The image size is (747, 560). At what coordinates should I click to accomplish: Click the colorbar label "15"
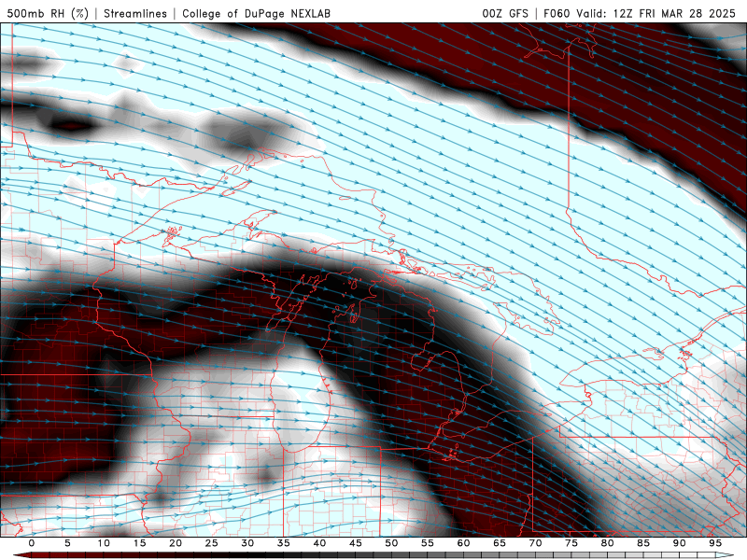click(x=139, y=543)
